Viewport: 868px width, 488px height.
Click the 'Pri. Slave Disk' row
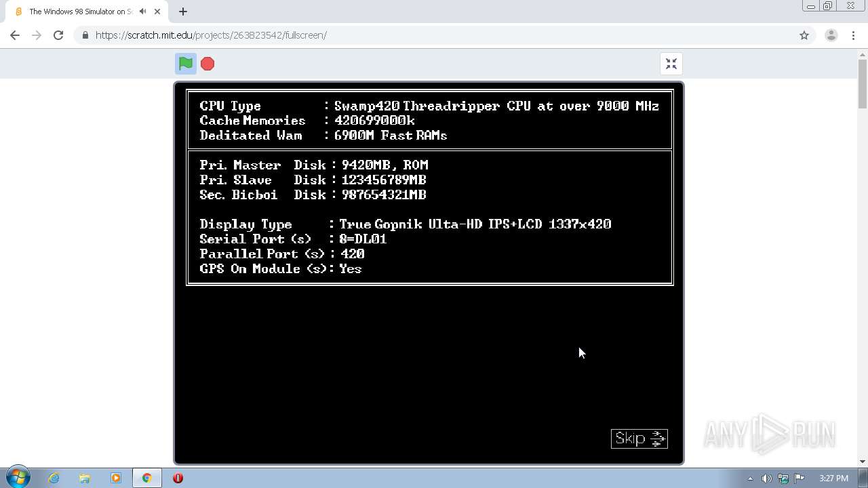click(313, 180)
